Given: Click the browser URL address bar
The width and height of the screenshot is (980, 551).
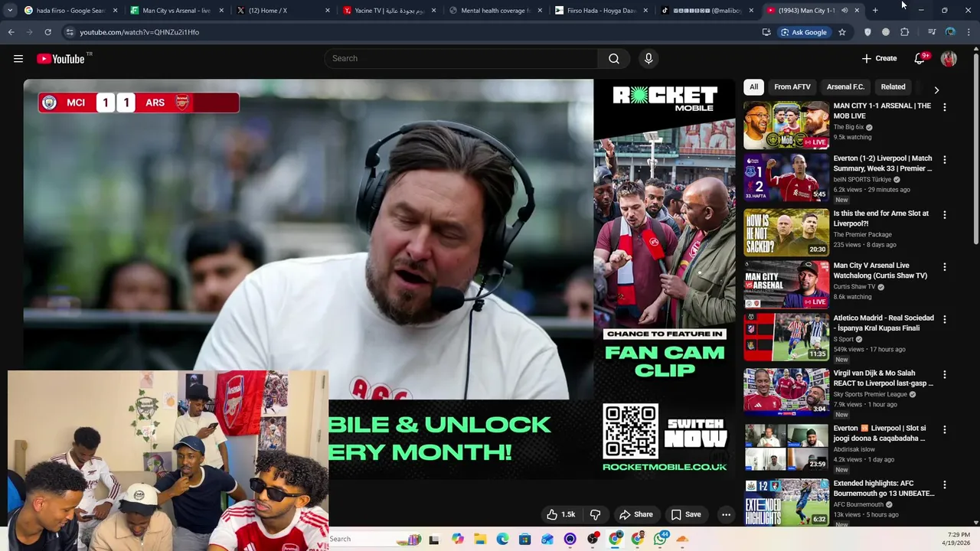Looking at the screenshot, I should click(413, 32).
